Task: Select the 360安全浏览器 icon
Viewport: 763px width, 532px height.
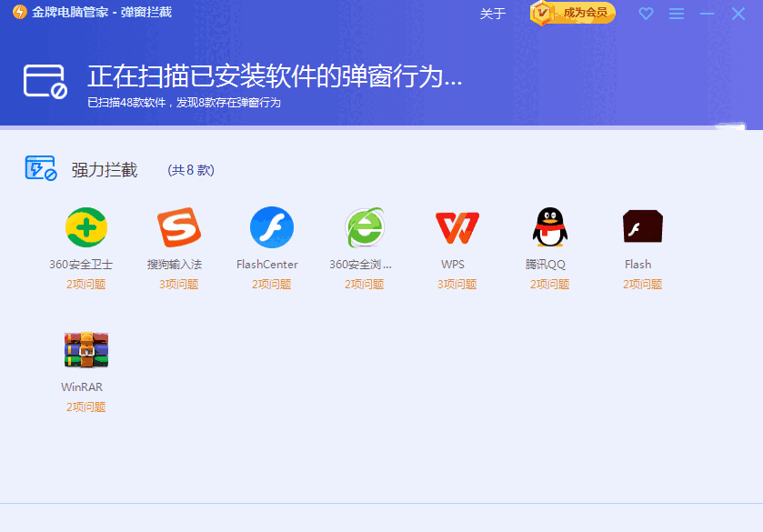Action: [364, 227]
